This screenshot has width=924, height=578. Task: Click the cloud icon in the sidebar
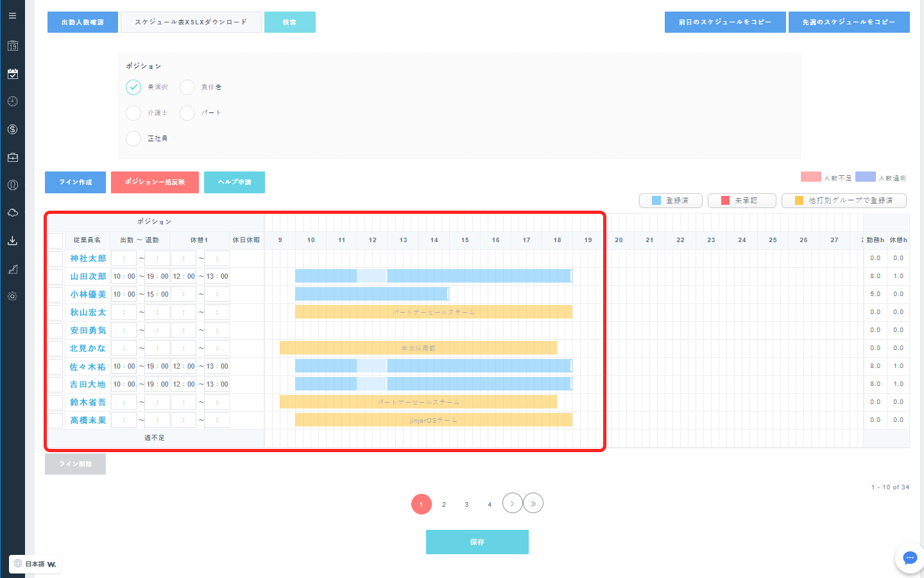(12, 213)
